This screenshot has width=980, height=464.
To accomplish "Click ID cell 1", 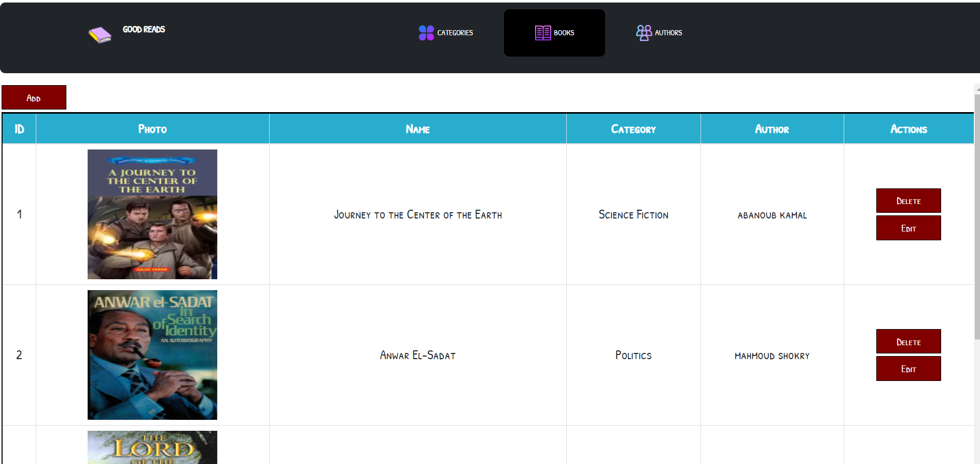I will click(x=19, y=214).
